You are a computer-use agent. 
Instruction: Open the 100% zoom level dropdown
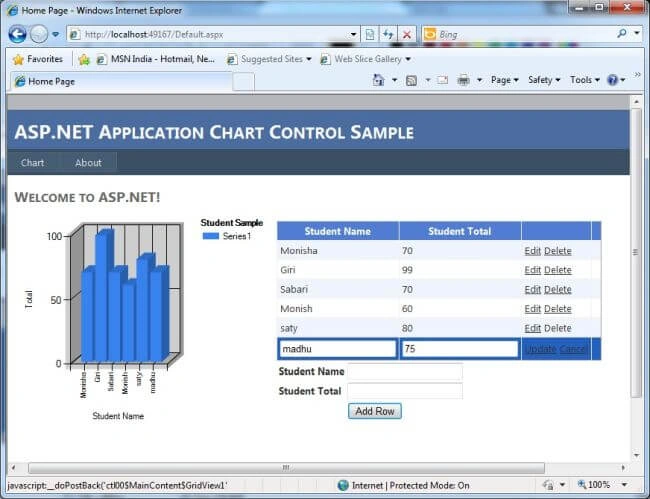coord(624,484)
